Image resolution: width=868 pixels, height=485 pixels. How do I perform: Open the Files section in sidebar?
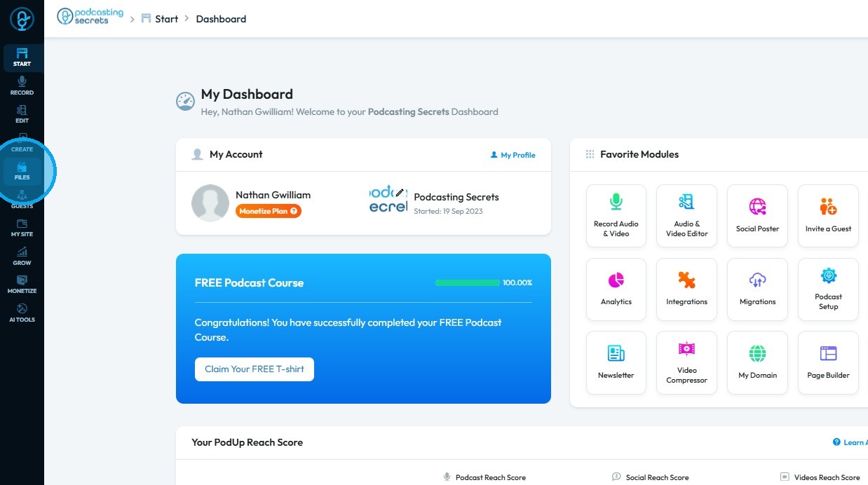pyautogui.click(x=22, y=172)
